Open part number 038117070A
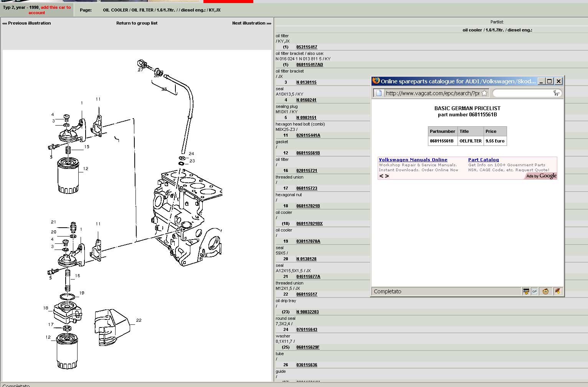The image size is (588, 387). (x=308, y=241)
